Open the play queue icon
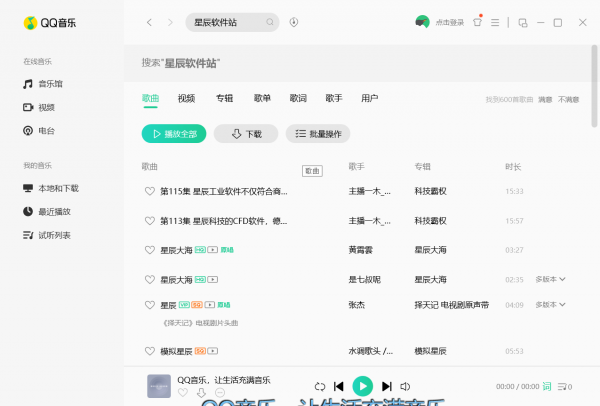Image resolution: width=600 pixels, height=406 pixels. click(x=565, y=387)
